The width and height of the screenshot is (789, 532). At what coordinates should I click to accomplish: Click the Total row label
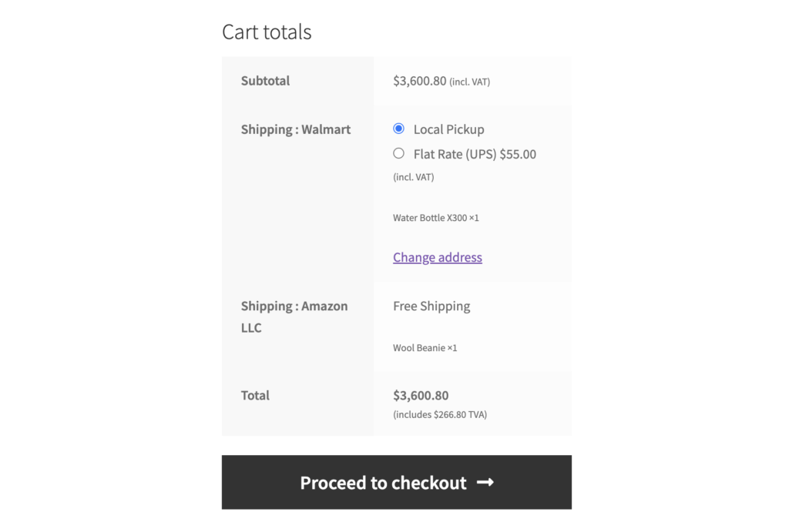tap(255, 395)
